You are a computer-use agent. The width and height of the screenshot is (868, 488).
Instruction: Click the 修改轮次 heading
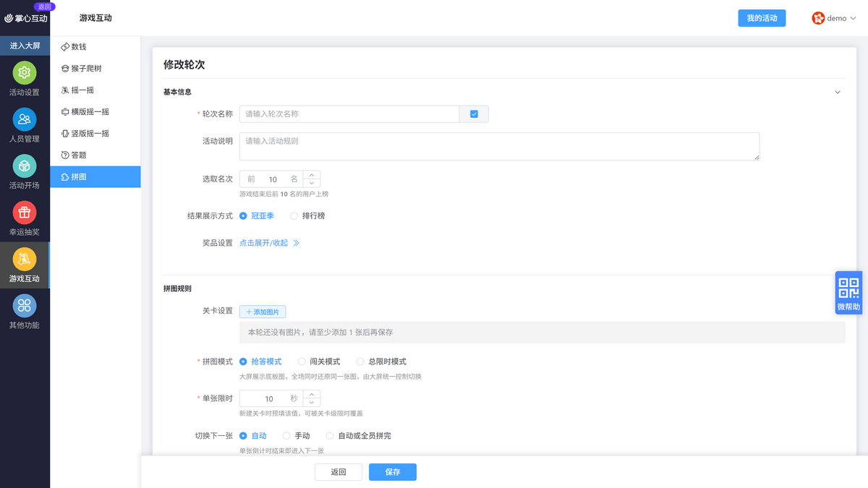click(184, 64)
